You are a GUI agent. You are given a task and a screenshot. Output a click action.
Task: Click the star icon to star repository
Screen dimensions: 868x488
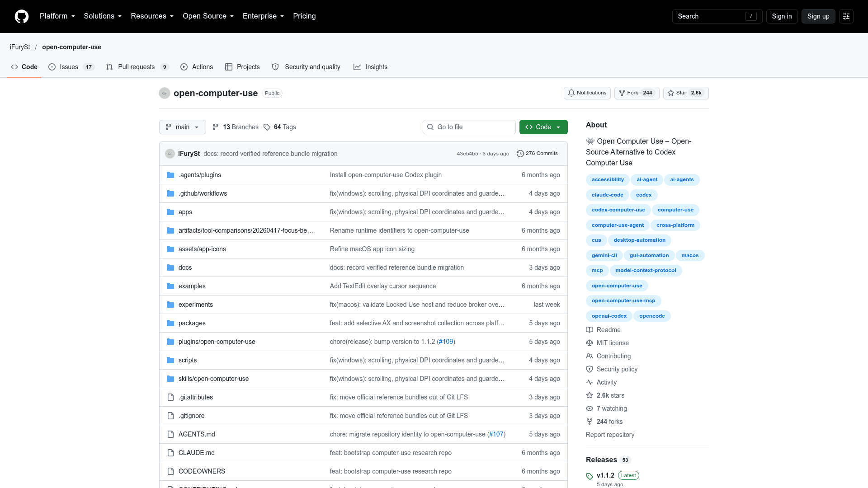coord(671,93)
